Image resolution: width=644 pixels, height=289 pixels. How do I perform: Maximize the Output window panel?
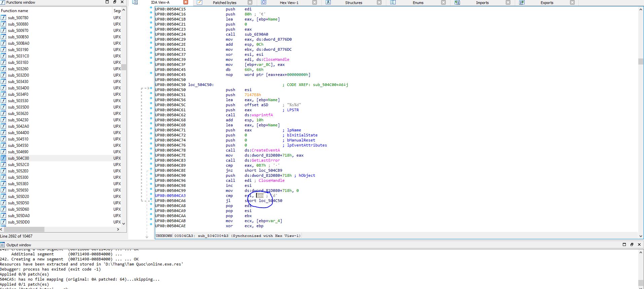tap(624, 245)
